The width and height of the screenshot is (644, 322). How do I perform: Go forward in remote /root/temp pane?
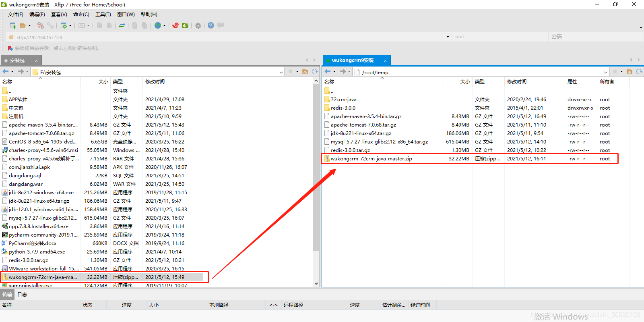343,71
